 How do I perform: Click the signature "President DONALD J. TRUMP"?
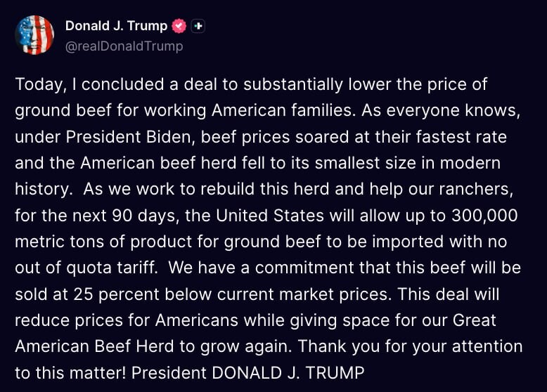tap(248, 373)
